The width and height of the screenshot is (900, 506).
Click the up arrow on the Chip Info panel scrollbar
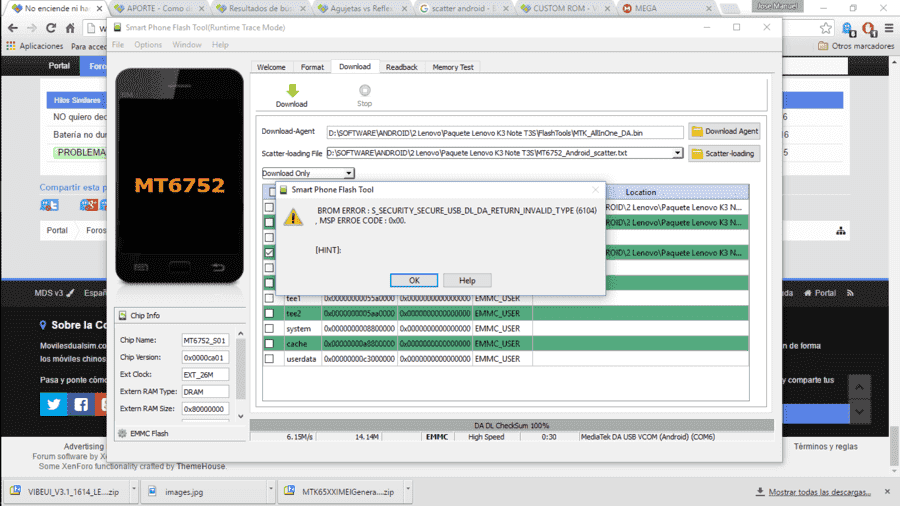(241, 333)
